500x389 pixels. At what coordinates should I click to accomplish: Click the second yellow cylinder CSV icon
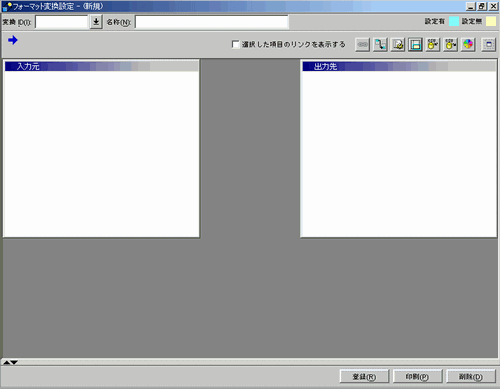click(x=450, y=44)
